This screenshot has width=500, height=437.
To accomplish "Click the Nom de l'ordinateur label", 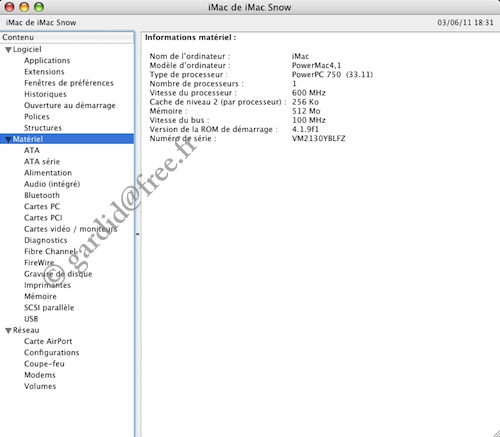I will click(x=190, y=56).
